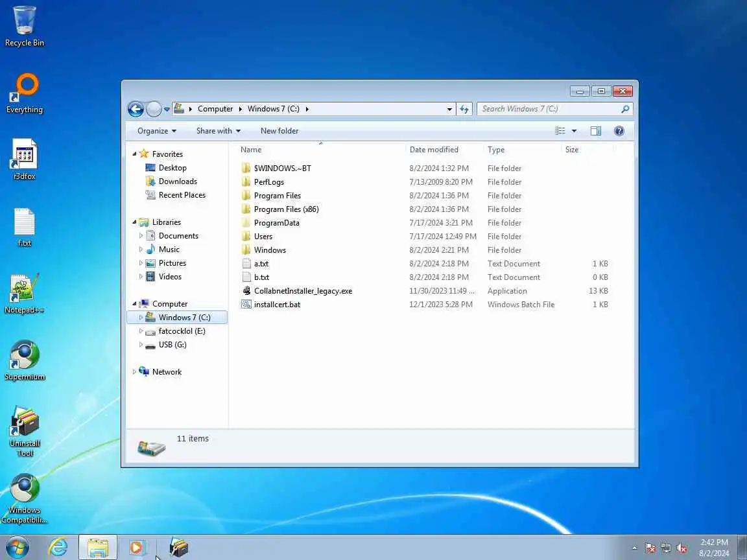The height and width of the screenshot is (560, 747).
Task: Expand the Documents library node
Action: click(141, 236)
